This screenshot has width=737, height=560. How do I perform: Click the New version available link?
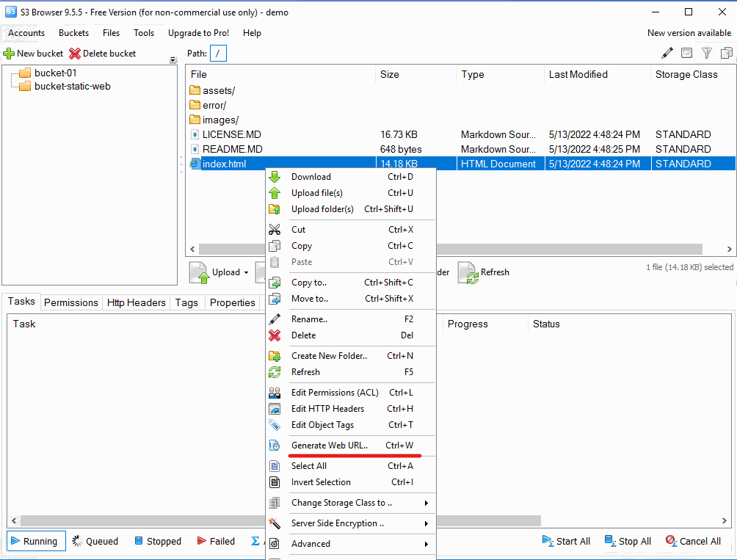[x=689, y=33]
